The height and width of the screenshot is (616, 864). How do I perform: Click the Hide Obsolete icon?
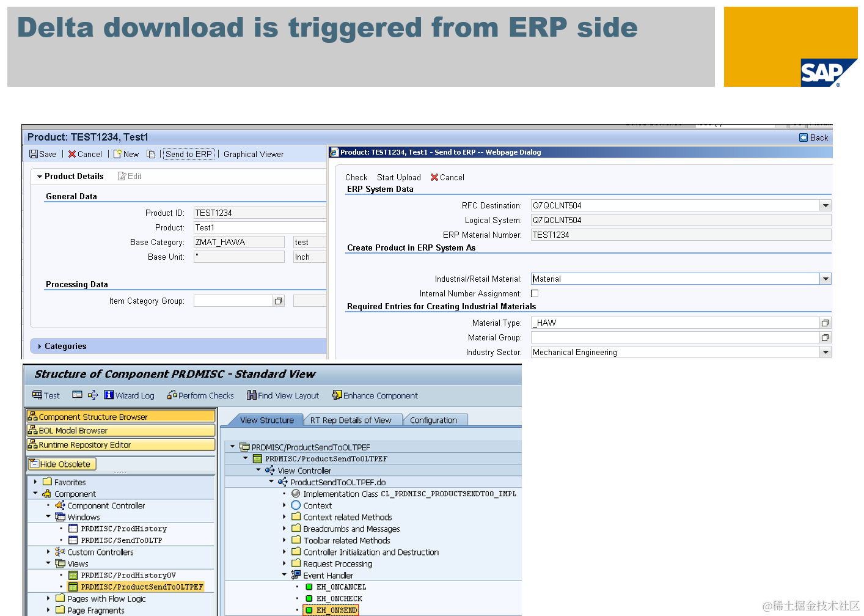coord(35,464)
